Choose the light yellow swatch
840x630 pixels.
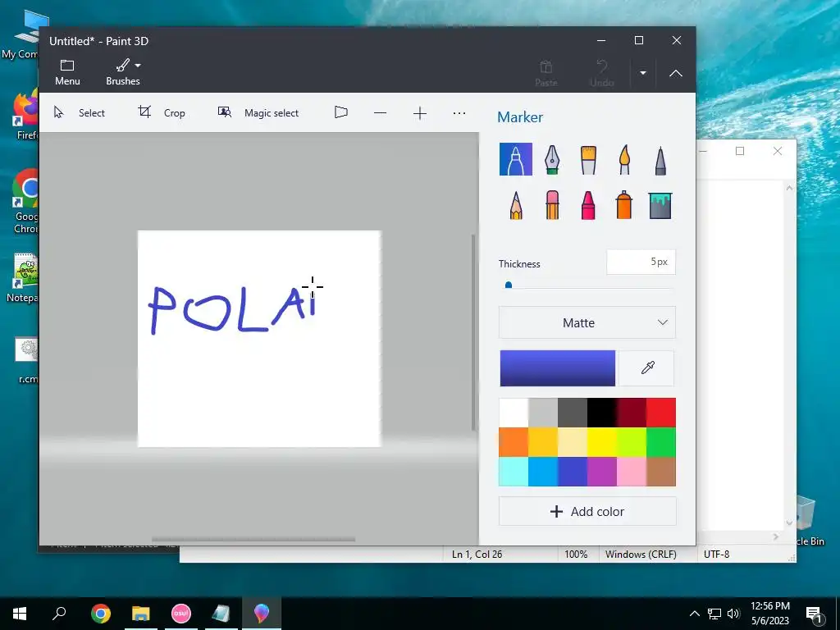572,442
